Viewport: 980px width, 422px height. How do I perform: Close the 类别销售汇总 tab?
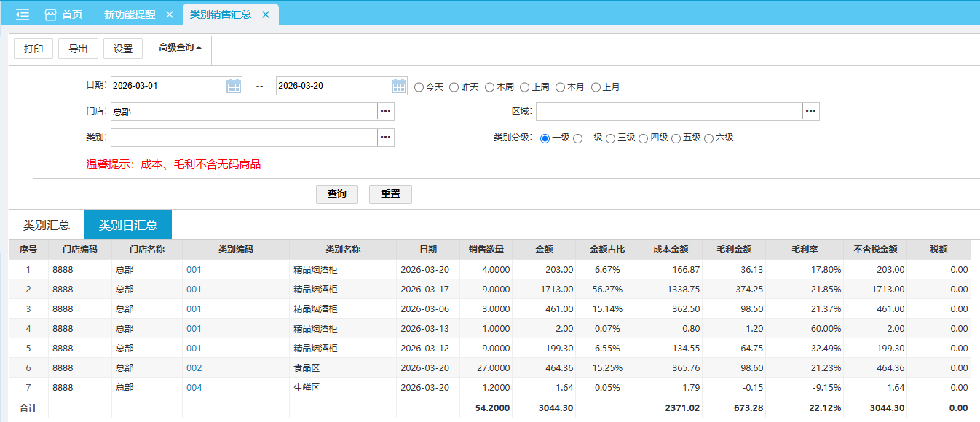click(x=266, y=15)
